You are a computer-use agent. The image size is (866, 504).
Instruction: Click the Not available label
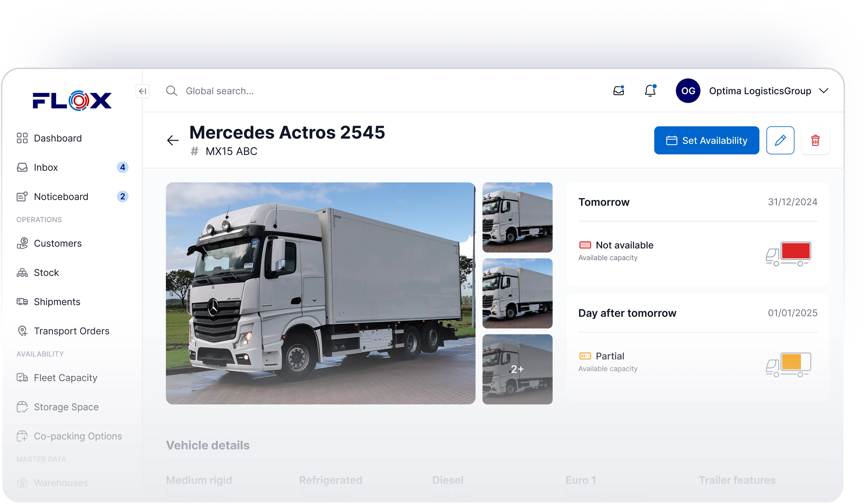pyautogui.click(x=624, y=245)
